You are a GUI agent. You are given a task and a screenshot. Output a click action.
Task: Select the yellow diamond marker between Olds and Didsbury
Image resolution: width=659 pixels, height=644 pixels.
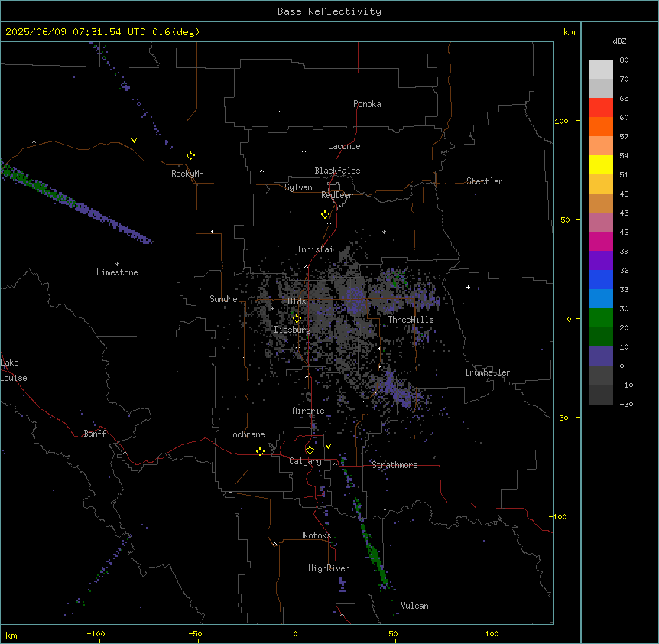click(x=297, y=319)
